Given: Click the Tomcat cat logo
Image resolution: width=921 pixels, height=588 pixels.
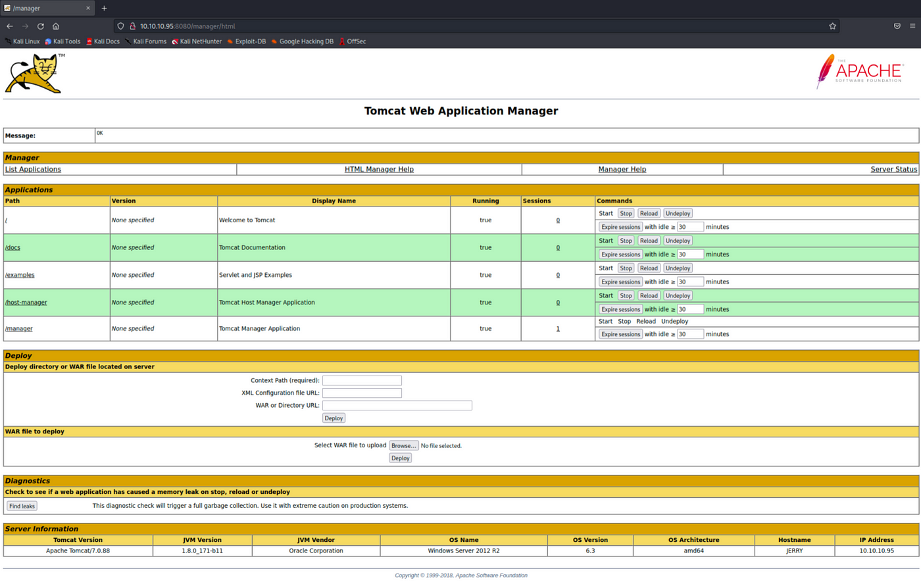Looking at the screenshot, I should [34, 73].
